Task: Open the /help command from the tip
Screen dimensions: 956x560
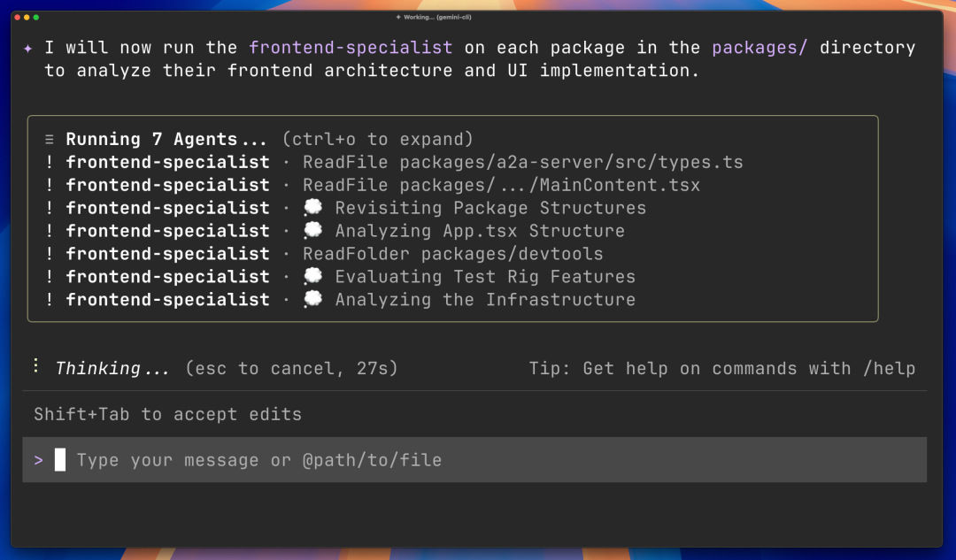Action: pyautogui.click(x=891, y=368)
